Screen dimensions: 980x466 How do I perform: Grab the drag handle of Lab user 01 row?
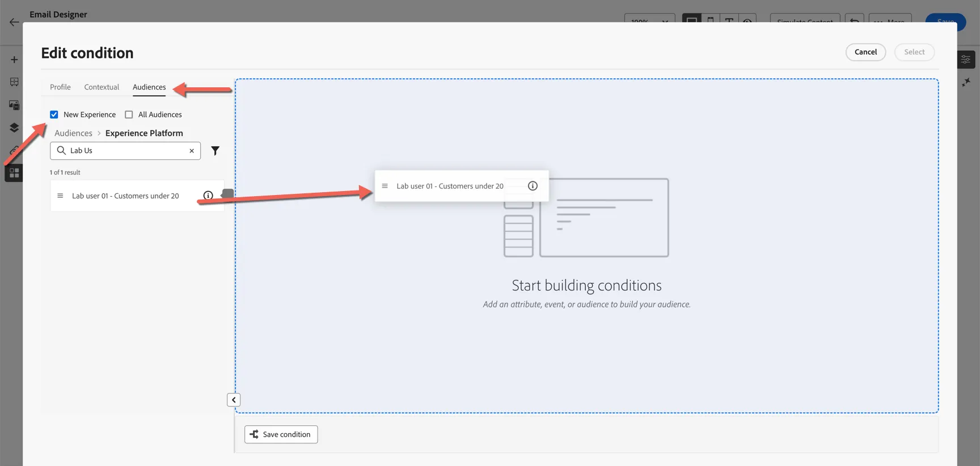point(60,196)
